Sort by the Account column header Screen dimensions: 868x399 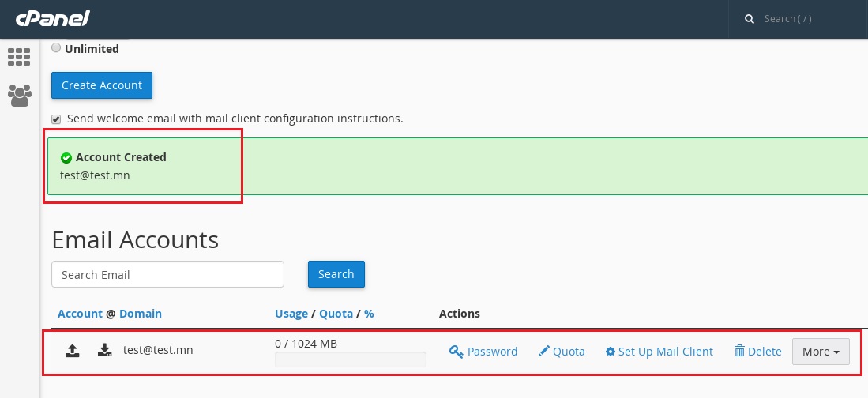pos(80,314)
